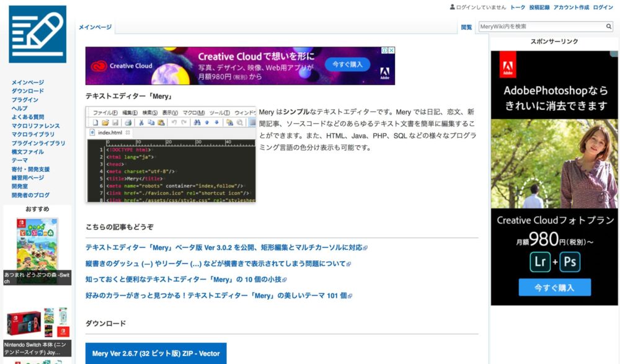Click 今すぐ購入 in the banner ad

tap(347, 64)
